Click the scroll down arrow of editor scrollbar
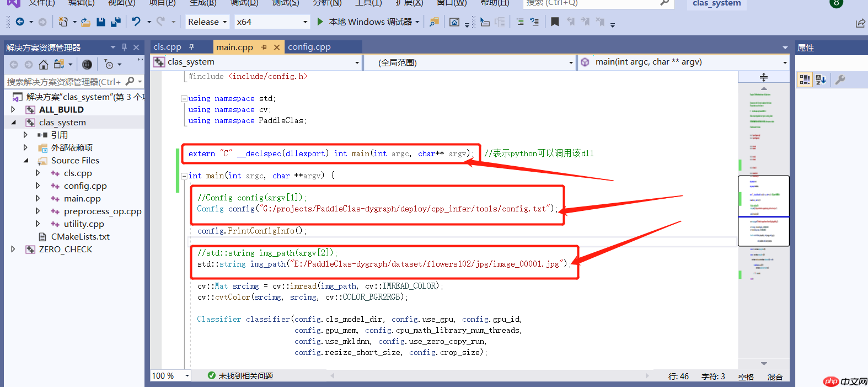The height and width of the screenshot is (387, 868). point(764,363)
